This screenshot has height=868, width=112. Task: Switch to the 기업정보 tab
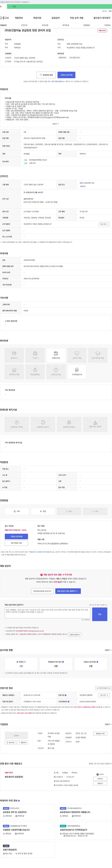point(107,25)
